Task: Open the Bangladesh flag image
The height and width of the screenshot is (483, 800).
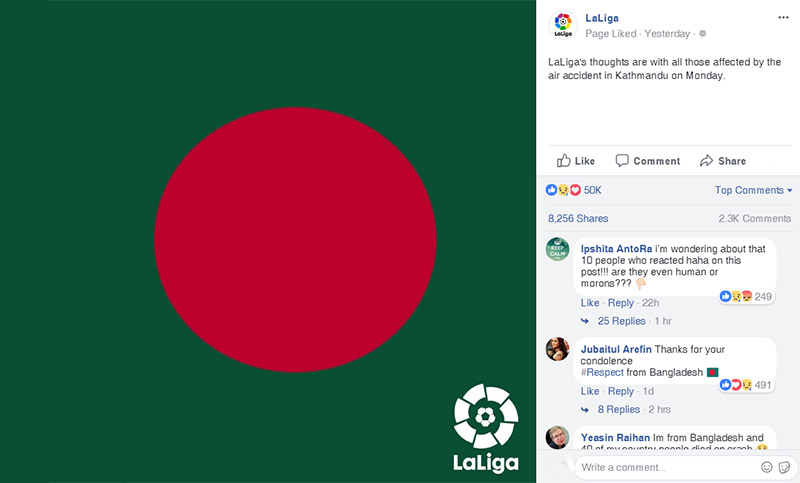Action: [x=268, y=241]
